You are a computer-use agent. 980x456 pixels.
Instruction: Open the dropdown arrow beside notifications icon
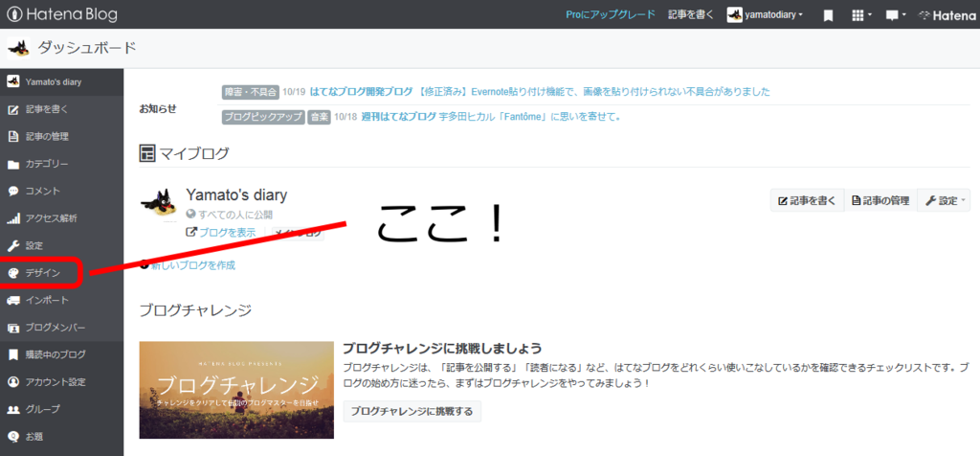903,15
